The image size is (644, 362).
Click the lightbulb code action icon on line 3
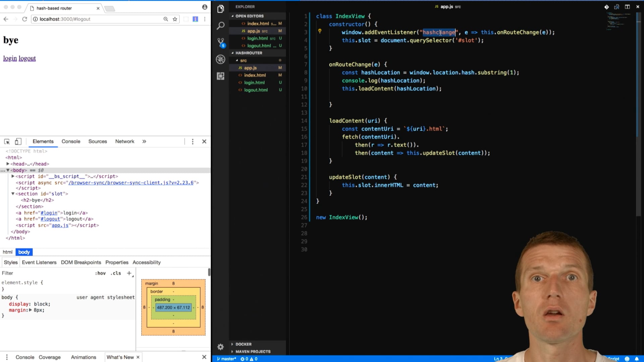click(x=320, y=31)
